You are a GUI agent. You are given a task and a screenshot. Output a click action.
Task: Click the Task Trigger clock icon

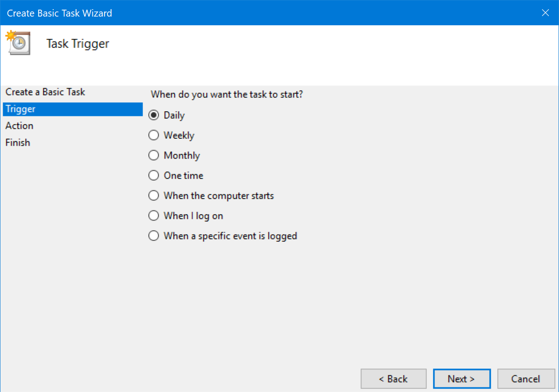coord(18,43)
